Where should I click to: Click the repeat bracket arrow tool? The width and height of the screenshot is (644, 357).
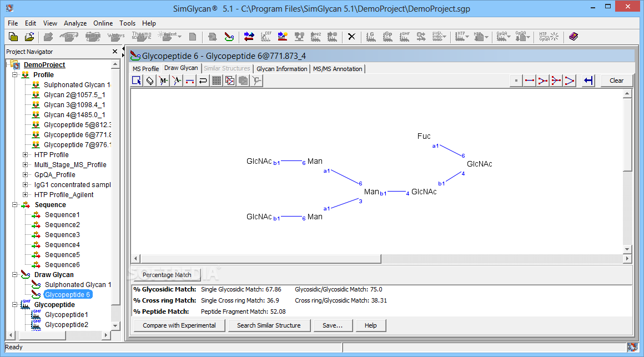(x=203, y=81)
